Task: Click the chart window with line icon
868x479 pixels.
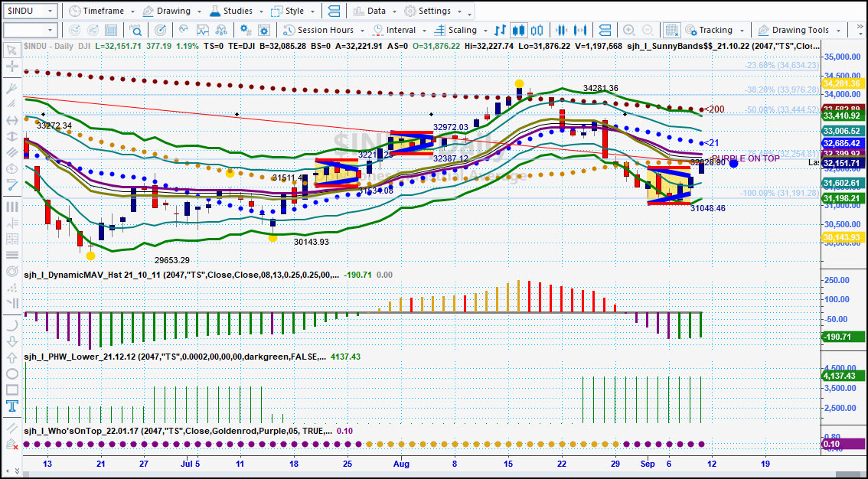Action: 203,30
